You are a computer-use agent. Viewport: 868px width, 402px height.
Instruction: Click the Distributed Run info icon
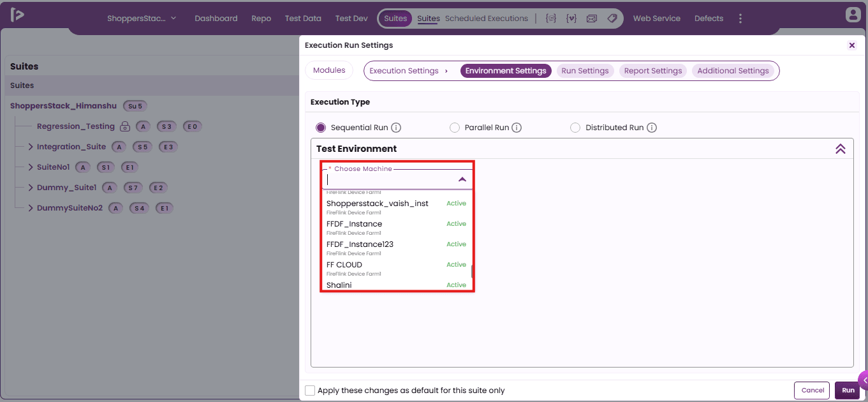point(652,128)
